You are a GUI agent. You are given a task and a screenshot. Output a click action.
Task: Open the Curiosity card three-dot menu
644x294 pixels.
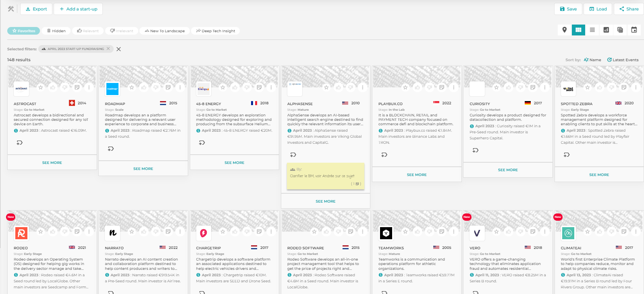pyautogui.click(x=545, y=87)
